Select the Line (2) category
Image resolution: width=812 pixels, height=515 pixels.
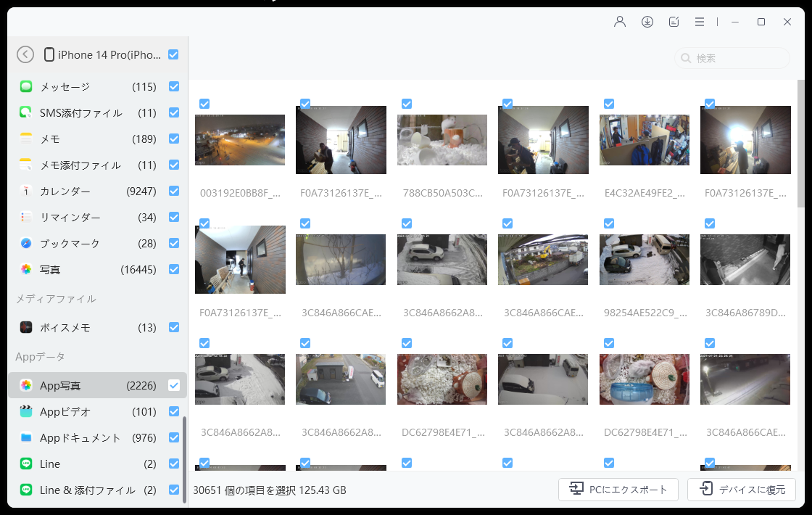[97, 463]
